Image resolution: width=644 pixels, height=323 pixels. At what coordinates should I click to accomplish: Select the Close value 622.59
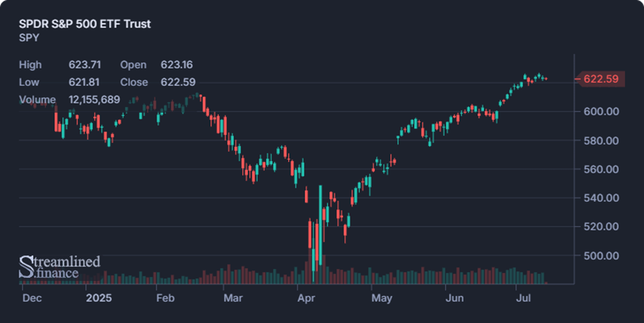tap(178, 82)
